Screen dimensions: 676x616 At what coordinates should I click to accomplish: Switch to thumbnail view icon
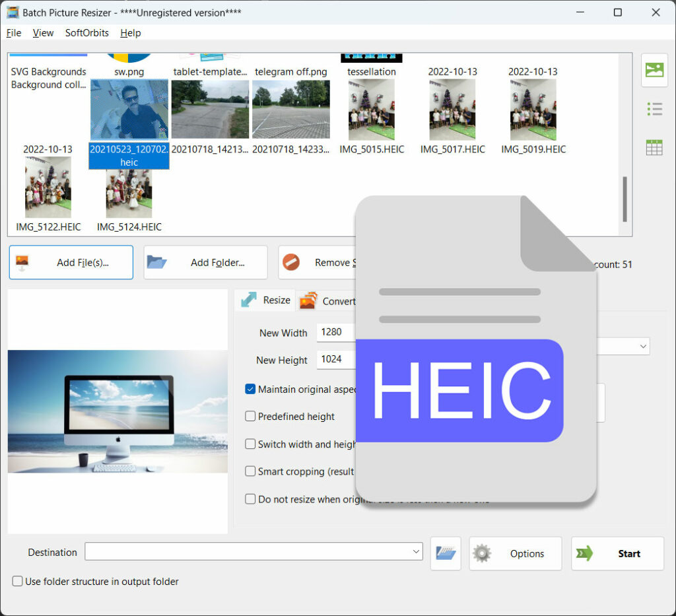(x=654, y=70)
